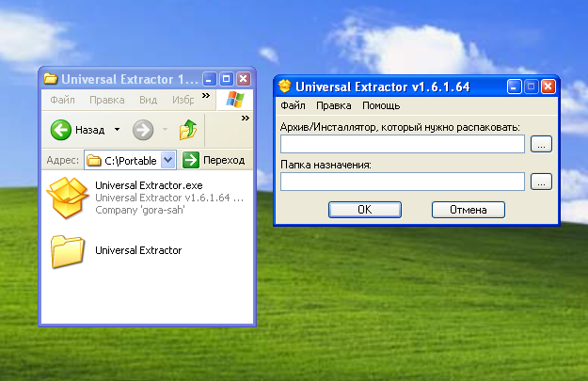Open the address bar dropdown C:\Portable

point(168,160)
